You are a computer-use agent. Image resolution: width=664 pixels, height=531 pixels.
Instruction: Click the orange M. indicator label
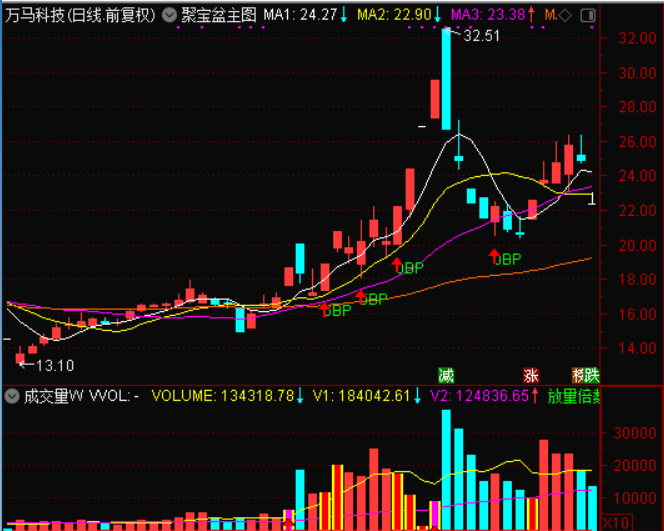point(551,16)
